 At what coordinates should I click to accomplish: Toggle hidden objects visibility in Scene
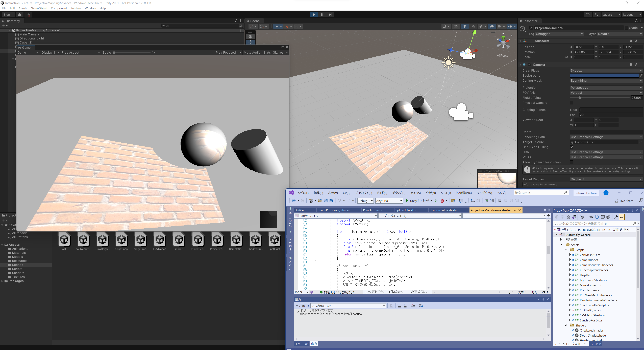point(492,26)
